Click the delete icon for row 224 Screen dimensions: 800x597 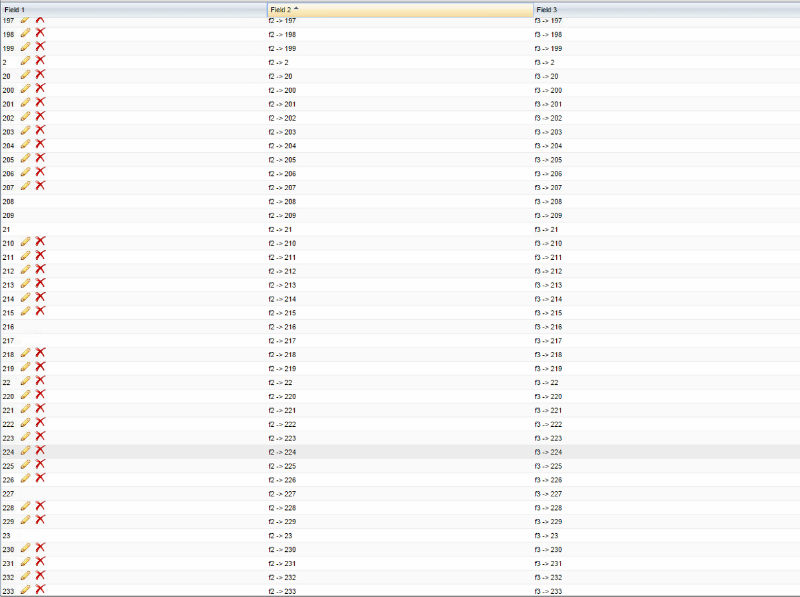click(x=40, y=451)
